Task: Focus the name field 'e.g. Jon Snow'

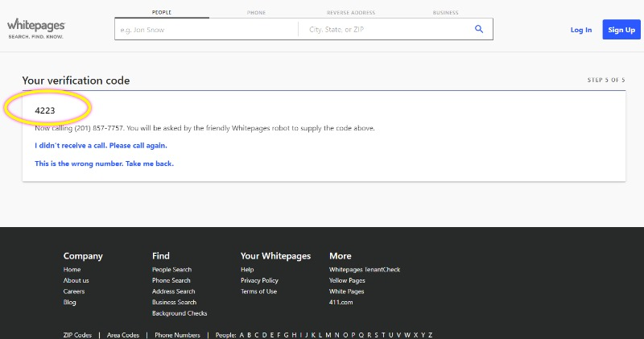Action: (207, 30)
